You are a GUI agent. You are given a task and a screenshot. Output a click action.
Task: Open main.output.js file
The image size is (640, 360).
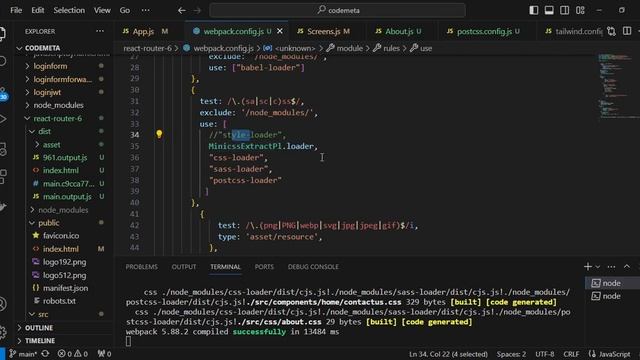click(x=67, y=196)
